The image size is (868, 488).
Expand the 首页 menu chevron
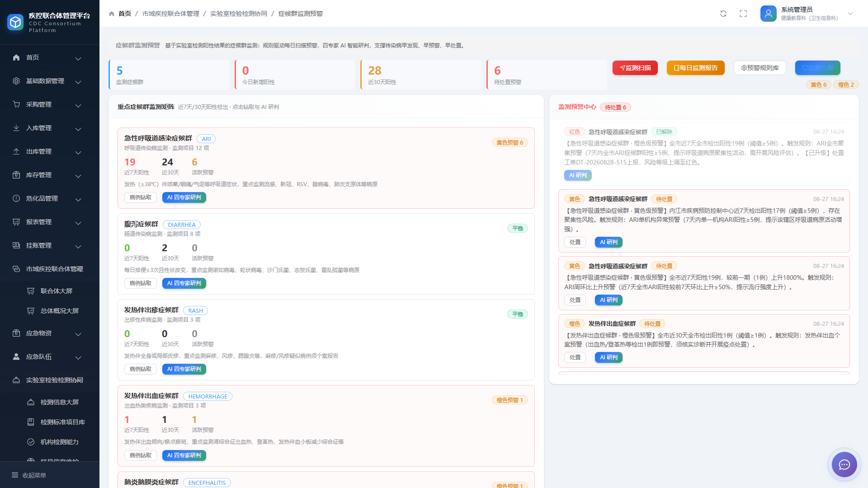tap(78, 58)
